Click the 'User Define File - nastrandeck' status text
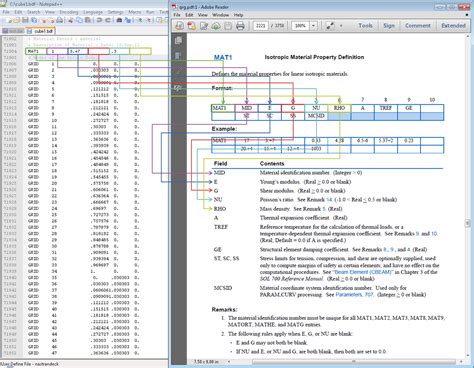474x368 pixels. pyautogui.click(x=30, y=364)
